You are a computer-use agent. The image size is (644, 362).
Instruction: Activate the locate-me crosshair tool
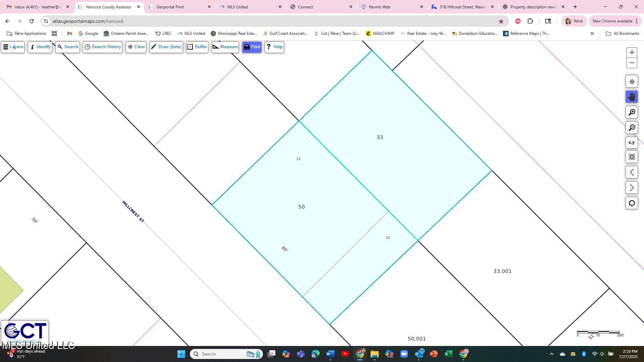[x=632, y=81]
